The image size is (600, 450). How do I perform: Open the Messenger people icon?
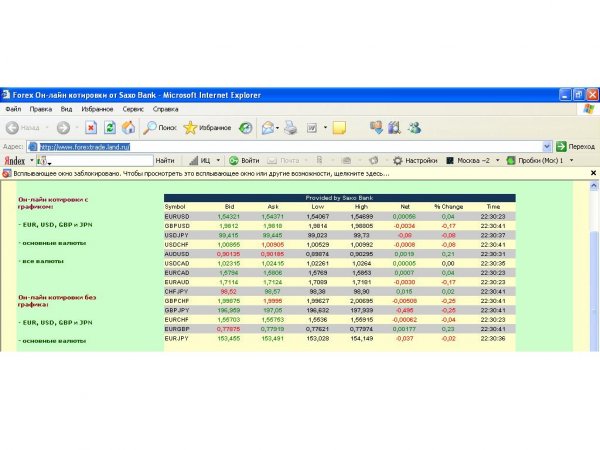pyautogui.click(x=414, y=128)
